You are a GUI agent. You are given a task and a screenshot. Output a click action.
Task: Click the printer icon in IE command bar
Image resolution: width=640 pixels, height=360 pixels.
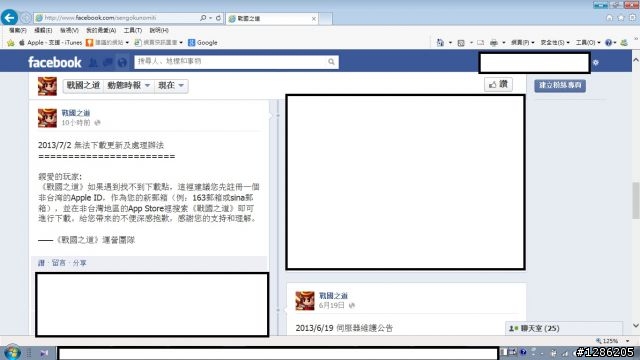coord(493,42)
